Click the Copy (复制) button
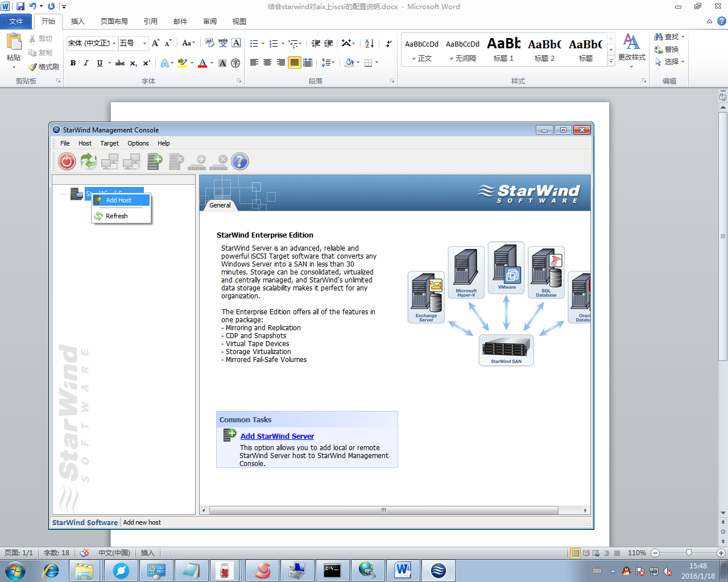The width and height of the screenshot is (728, 582). 40,52
